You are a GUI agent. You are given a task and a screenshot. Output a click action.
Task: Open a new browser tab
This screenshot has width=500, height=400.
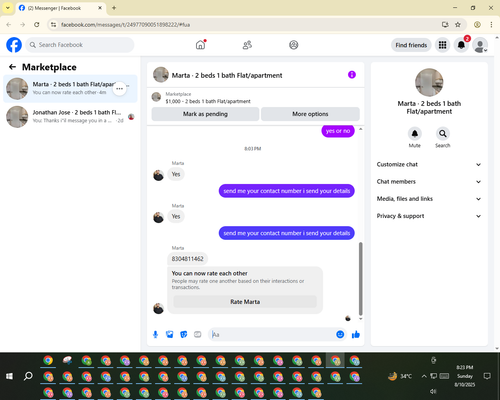pyautogui.click(x=114, y=8)
